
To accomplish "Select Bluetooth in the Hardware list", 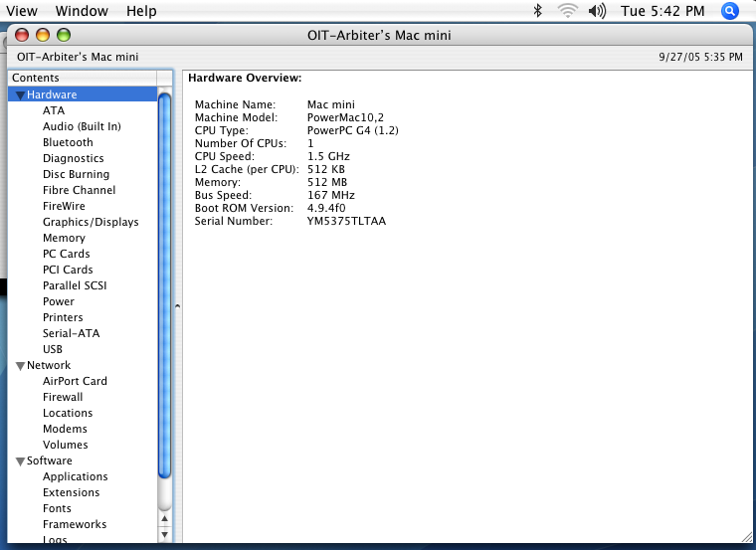I will click(68, 142).
